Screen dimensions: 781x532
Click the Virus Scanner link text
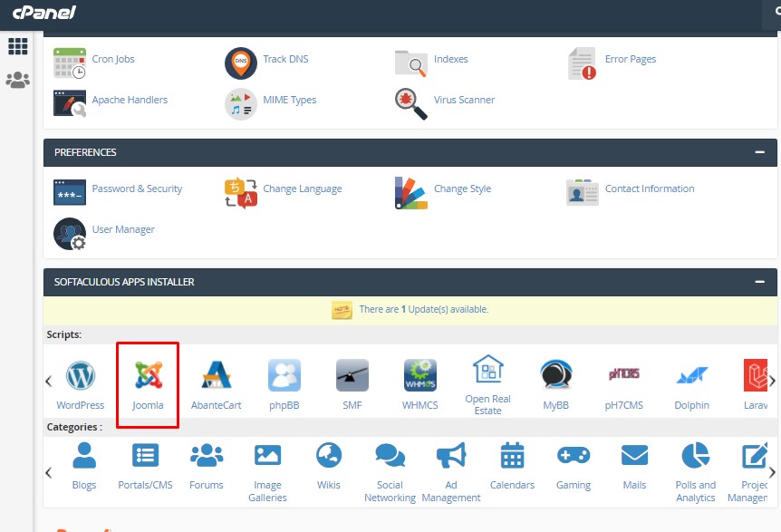pyautogui.click(x=464, y=100)
